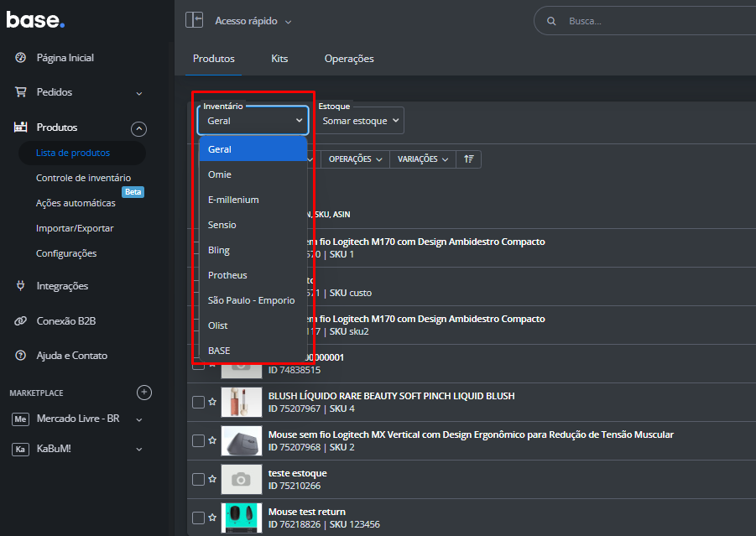Screen dimensions: 756x536
Task: Choose Omie inventory option
Action: 253,174
